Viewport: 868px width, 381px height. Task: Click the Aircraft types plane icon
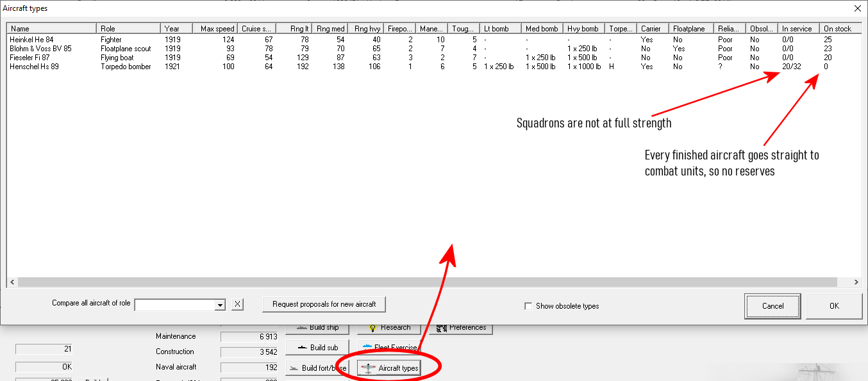[368, 368]
